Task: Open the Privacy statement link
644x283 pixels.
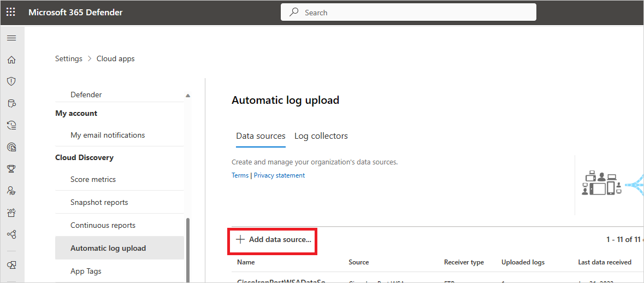Action: tap(279, 175)
